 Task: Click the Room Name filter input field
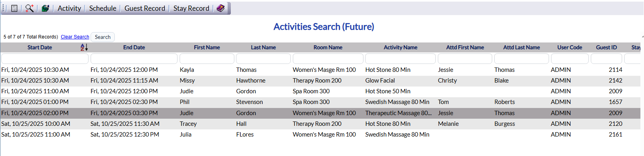point(328,59)
